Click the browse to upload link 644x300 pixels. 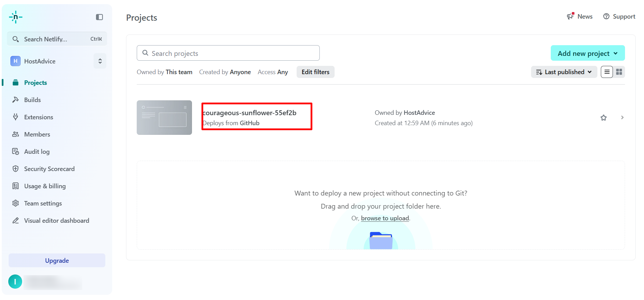[x=385, y=218]
